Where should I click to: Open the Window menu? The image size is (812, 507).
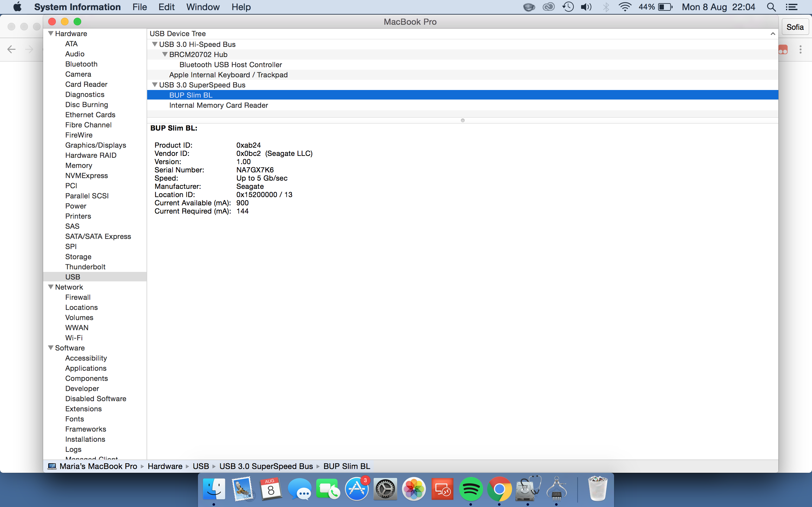click(x=203, y=7)
